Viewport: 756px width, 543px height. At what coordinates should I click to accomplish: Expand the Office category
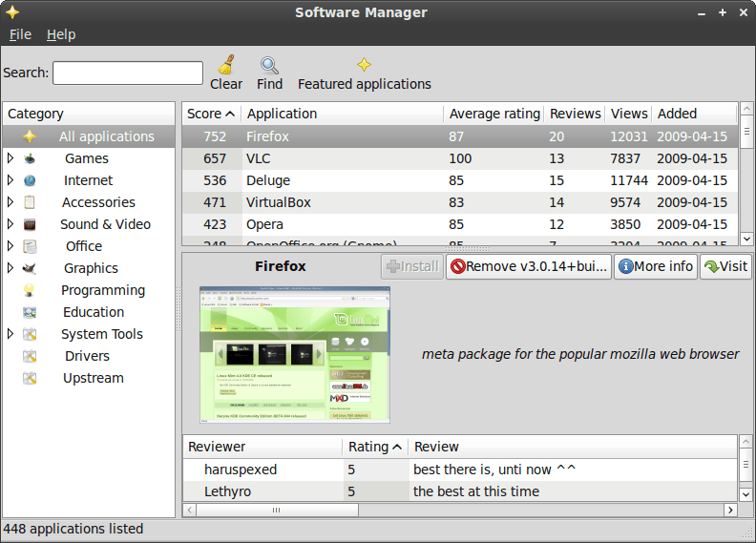[x=10, y=245]
